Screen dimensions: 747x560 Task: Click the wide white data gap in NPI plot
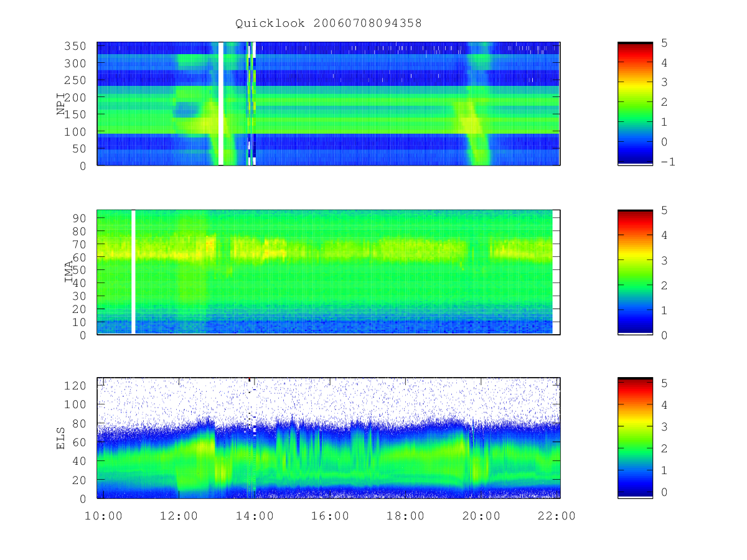click(x=220, y=103)
